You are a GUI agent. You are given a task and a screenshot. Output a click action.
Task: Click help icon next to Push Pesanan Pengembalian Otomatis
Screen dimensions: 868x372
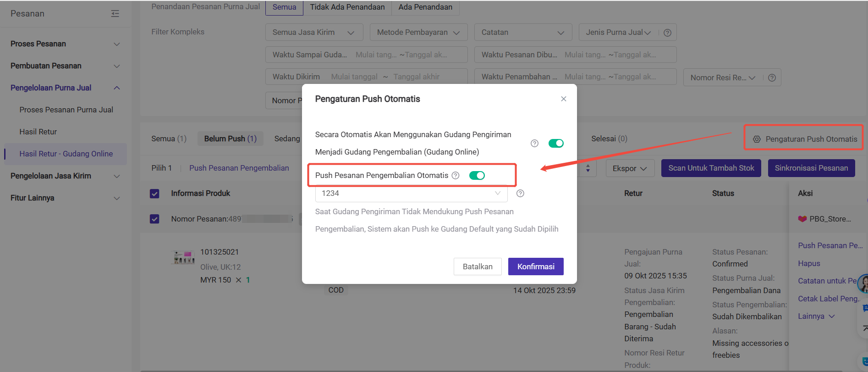click(x=455, y=175)
